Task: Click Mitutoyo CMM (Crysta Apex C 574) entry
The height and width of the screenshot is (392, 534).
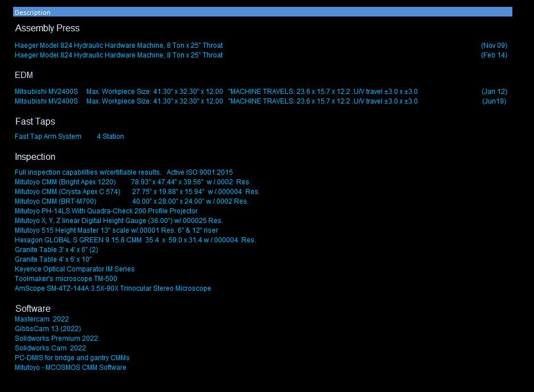Action: pyautogui.click(x=137, y=192)
